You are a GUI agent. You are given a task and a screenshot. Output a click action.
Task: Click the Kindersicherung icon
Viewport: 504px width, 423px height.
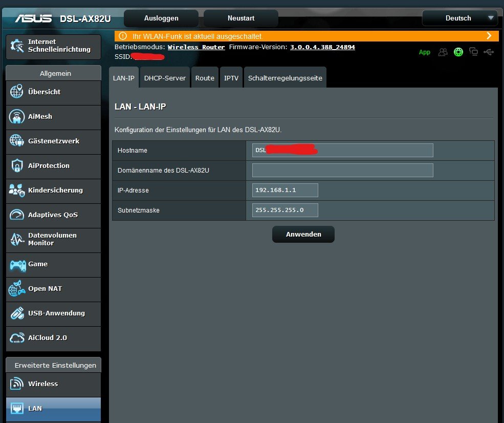point(17,190)
